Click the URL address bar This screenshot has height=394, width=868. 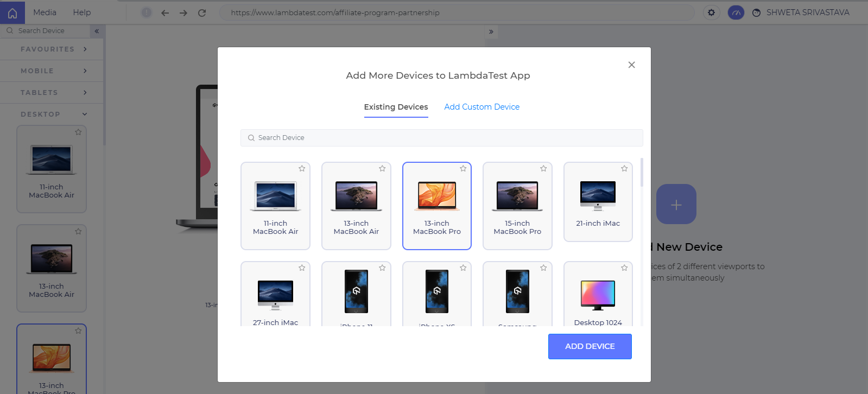click(x=457, y=12)
